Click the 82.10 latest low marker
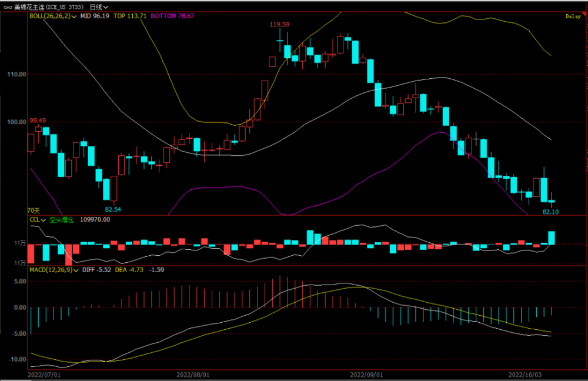The width and height of the screenshot is (588, 381). point(550,212)
